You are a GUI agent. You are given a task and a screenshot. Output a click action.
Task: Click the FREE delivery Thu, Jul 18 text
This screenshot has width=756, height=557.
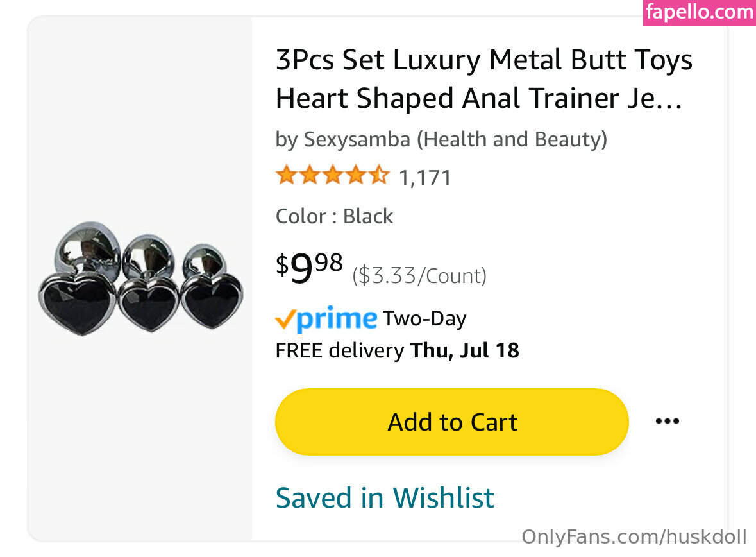coord(397,350)
